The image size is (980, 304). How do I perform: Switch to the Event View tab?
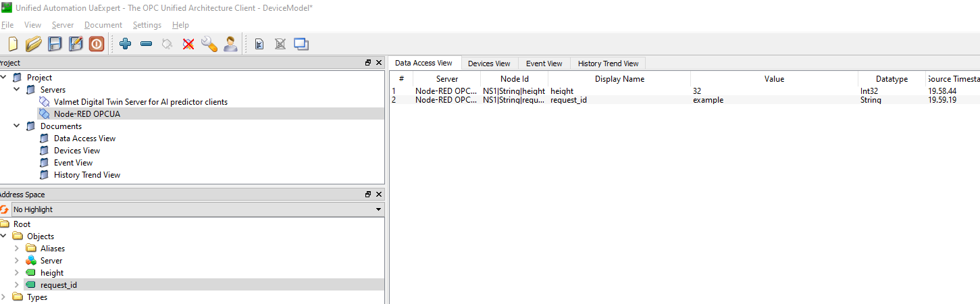[544, 64]
